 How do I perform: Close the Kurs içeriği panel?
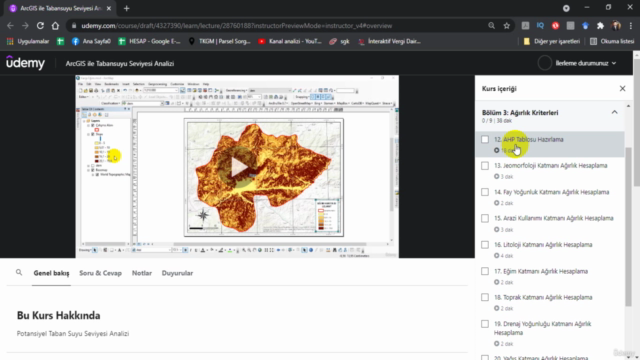(622, 89)
